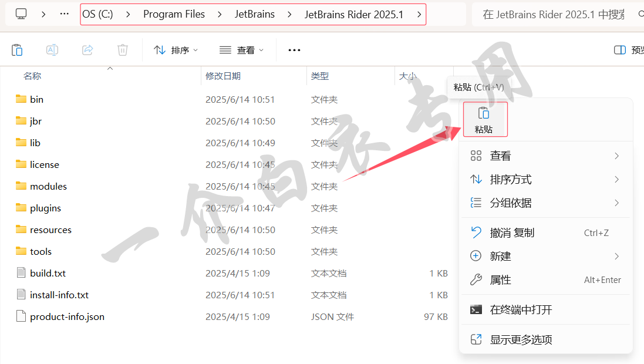
Task: Choose 撤消 复制 in context menu
Action: point(545,232)
